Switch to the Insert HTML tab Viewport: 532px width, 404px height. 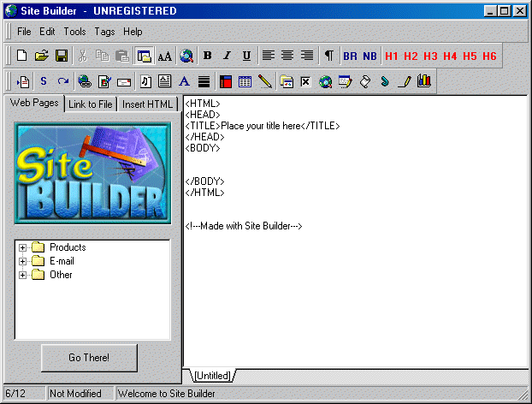click(148, 104)
